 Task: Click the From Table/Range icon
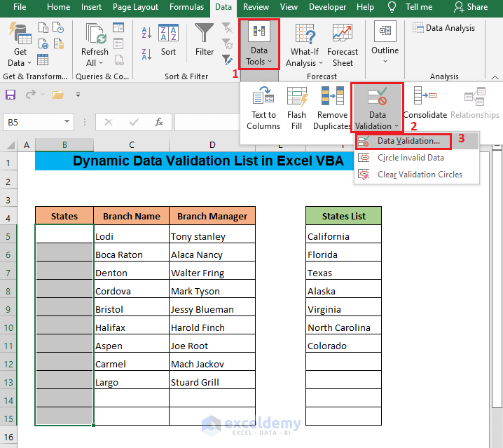pos(43,60)
